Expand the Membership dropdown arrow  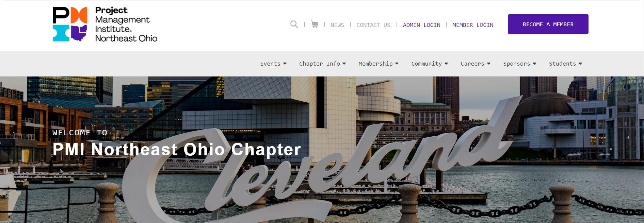(397, 64)
